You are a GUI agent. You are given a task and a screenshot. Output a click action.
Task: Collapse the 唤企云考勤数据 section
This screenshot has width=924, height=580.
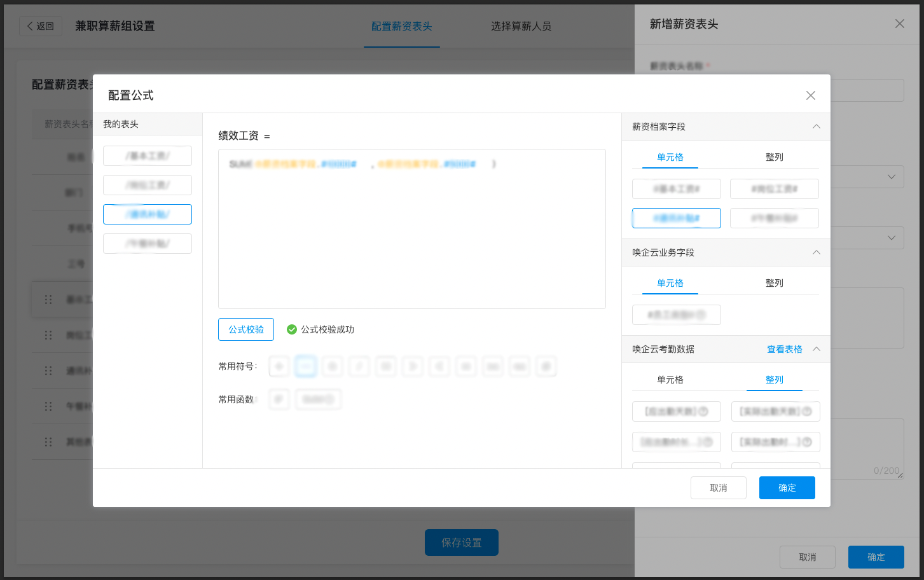[x=817, y=349]
